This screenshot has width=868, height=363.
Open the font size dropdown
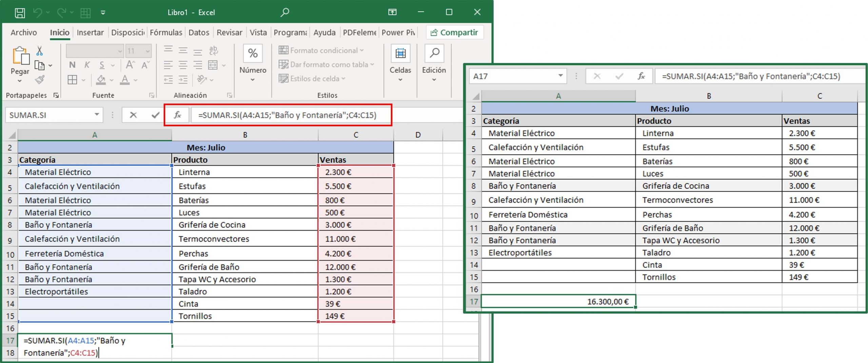[148, 50]
